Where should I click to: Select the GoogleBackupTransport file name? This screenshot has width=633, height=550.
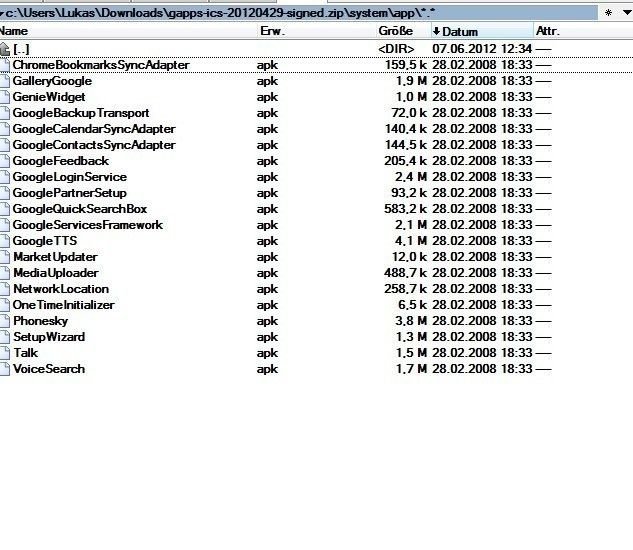coord(81,113)
